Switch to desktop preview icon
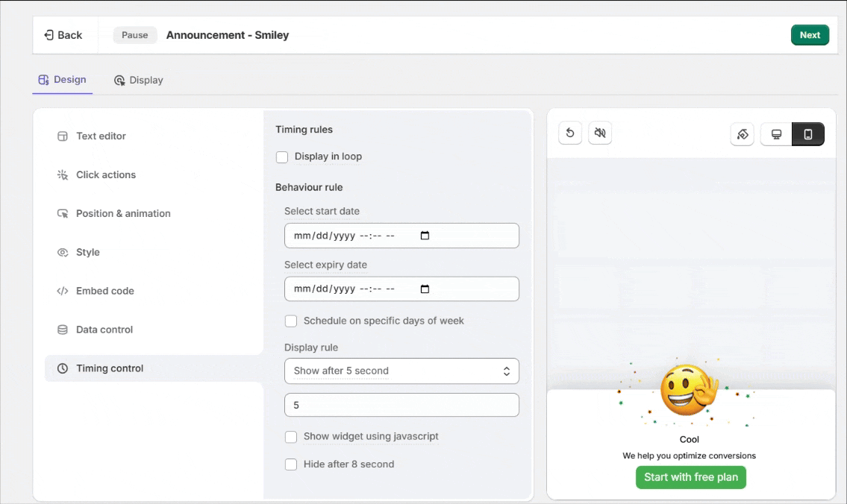Screen dimensions: 847x504 (776, 134)
